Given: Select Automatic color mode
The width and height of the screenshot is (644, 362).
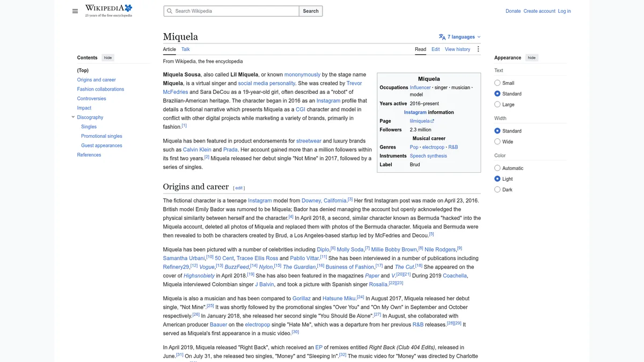Looking at the screenshot, I should pyautogui.click(x=497, y=168).
